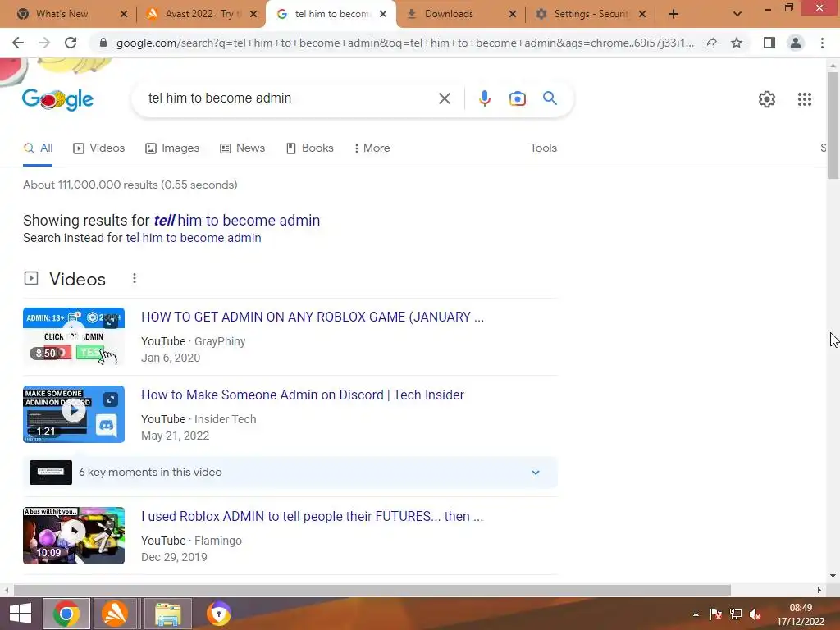This screenshot has height=630, width=840.
Task: Click the horizontal scrollbar thumb
Action: point(372,590)
